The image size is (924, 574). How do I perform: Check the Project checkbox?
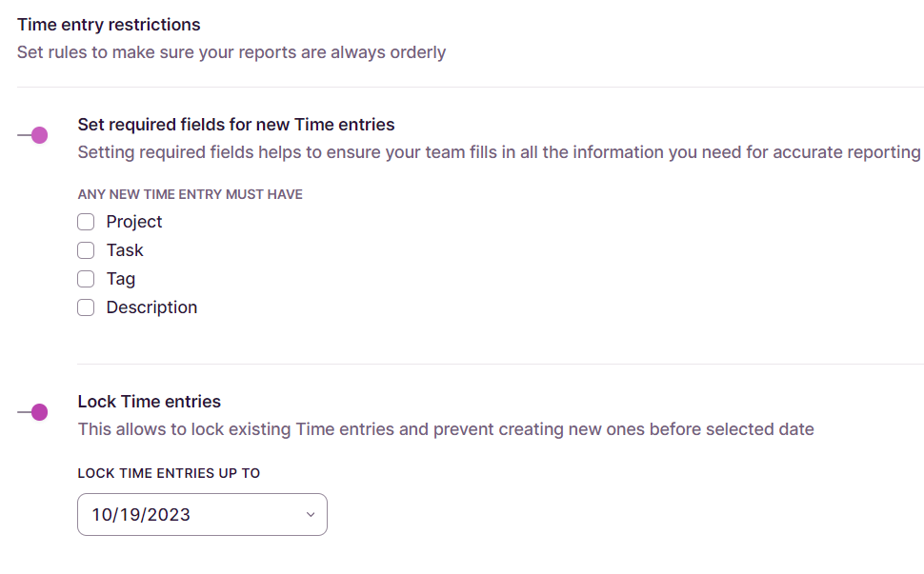(86, 222)
